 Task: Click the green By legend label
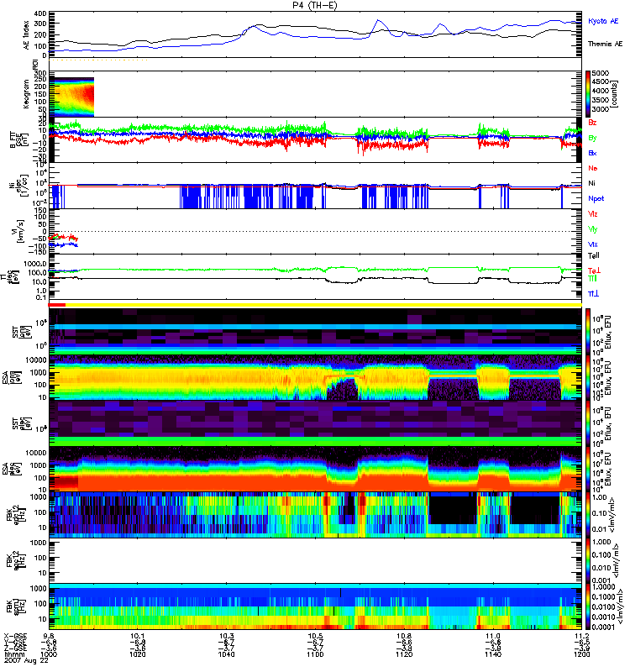point(592,138)
